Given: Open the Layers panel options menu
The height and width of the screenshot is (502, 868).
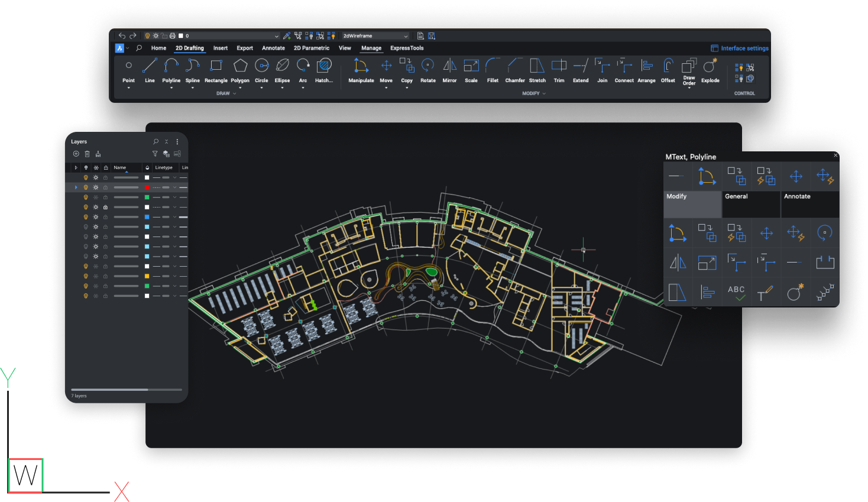Looking at the screenshot, I should 177,142.
